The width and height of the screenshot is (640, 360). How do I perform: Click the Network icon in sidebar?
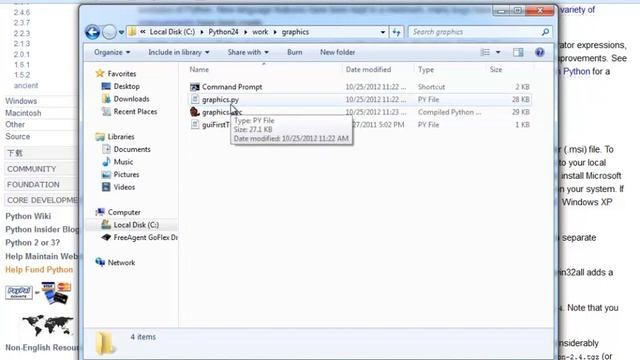coord(100,262)
